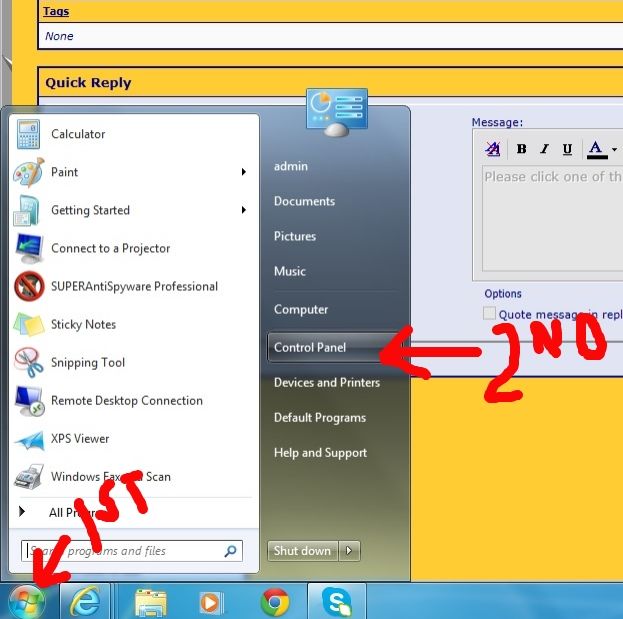
Task: Open Google Chrome from the taskbar
Action: [275, 602]
